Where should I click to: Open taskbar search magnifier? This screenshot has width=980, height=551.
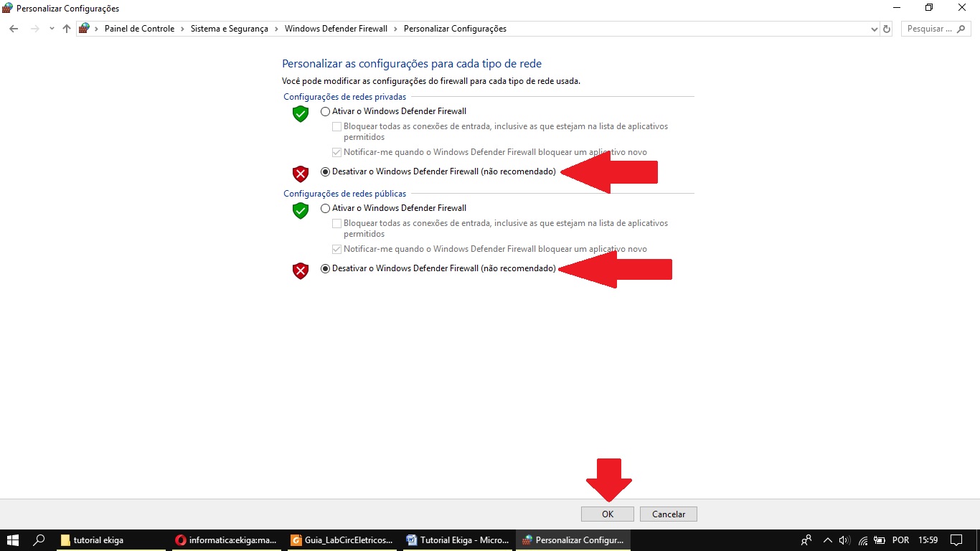point(39,540)
